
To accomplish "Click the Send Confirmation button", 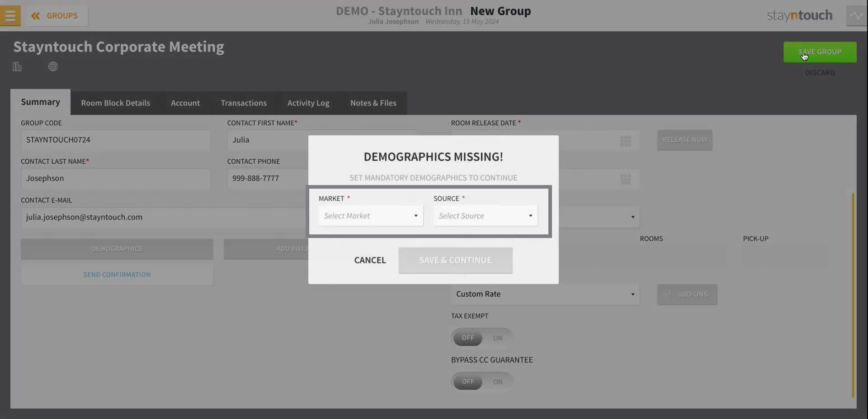I will pos(117,275).
